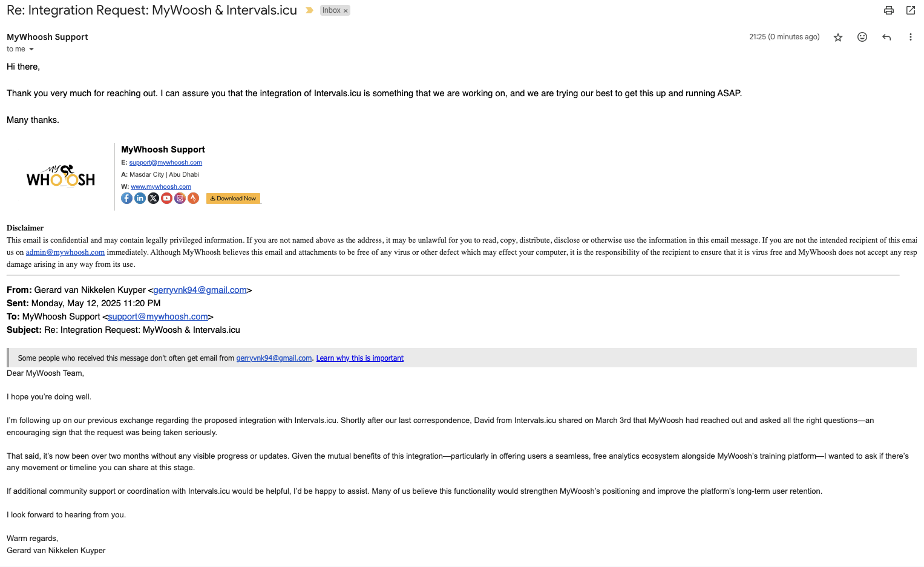This screenshot has width=924, height=567.
Task: Open MyWhoosh YouTube icon
Action: (x=166, y=198)
